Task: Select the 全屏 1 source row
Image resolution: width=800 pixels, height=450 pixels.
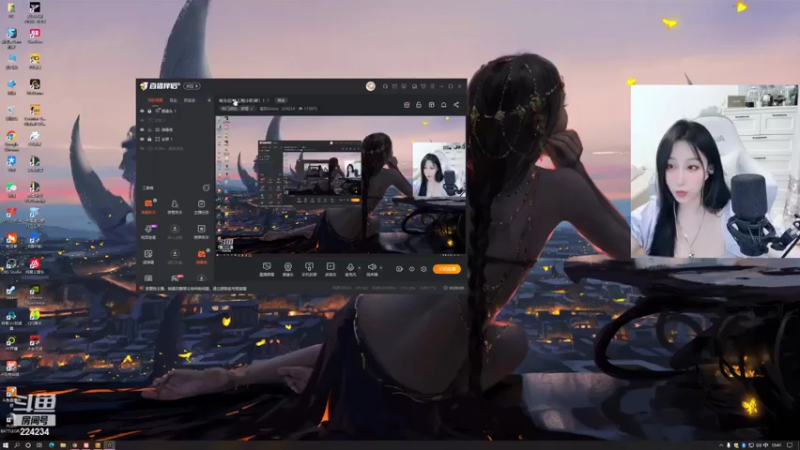Action: [x=174, y=139]
